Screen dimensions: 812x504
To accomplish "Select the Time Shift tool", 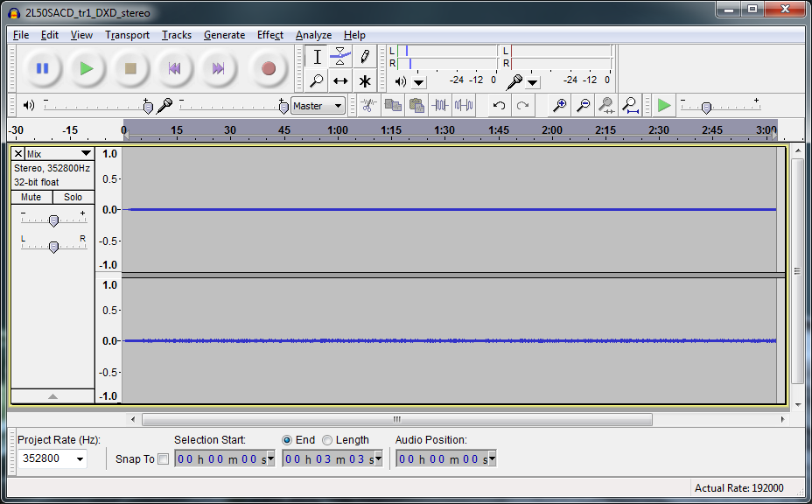I will coord(340,80).
